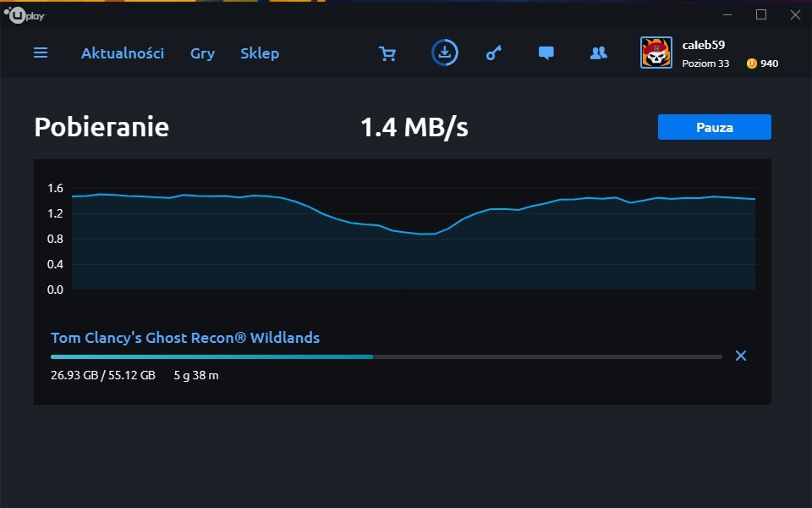Open the hamburger main menu
The height and width of the screenshot is (508, 812).
(x=41, y=52)
